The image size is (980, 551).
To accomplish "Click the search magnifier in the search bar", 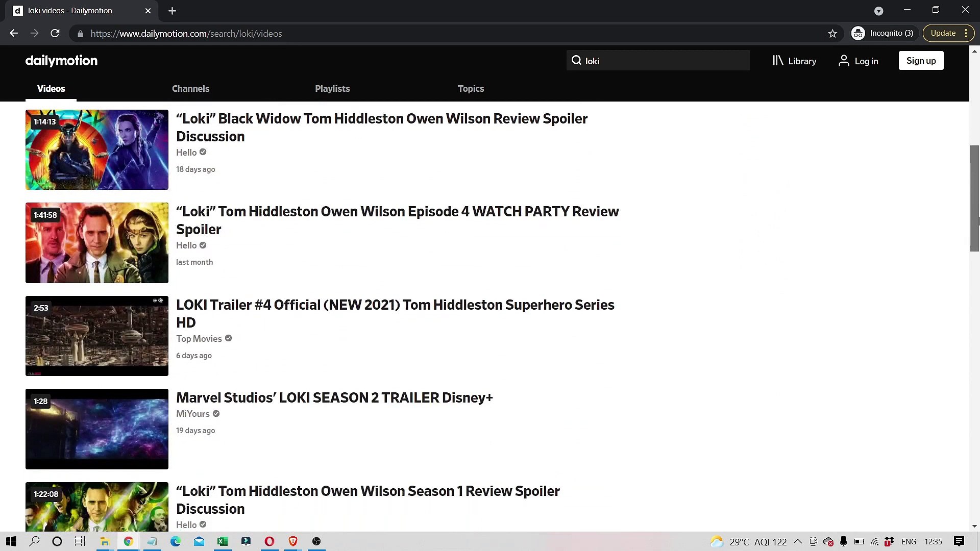I will coord(577,60).
